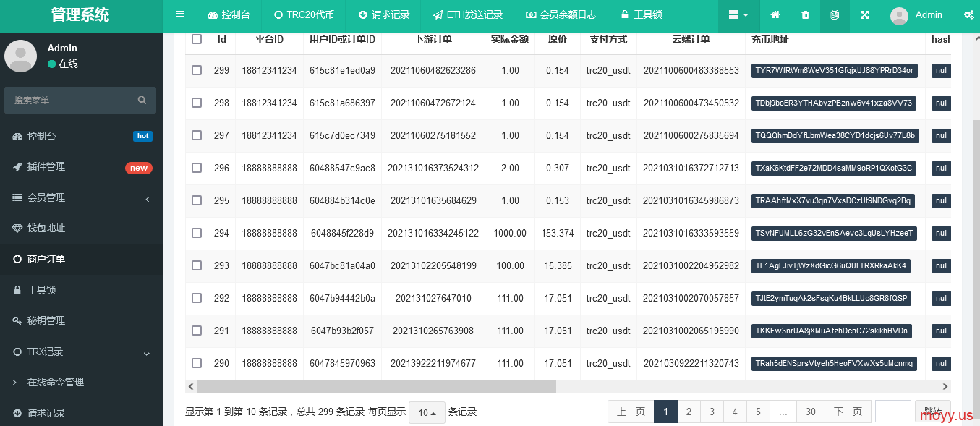The image size is (980, 426).
Task: Switch to the TRC20代币 tab
Action: coord(304,14)
